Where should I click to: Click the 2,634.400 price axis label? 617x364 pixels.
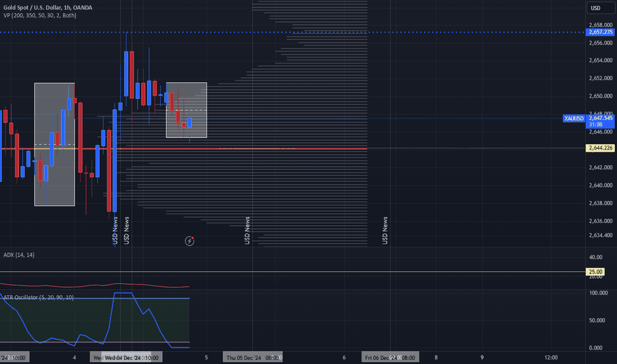(600, 236)
